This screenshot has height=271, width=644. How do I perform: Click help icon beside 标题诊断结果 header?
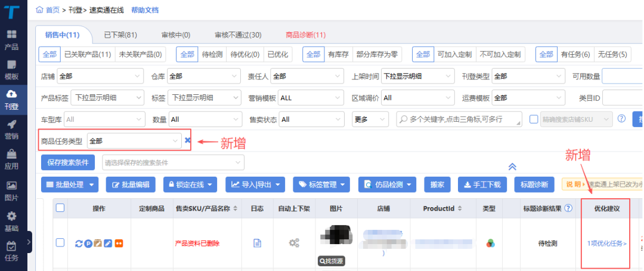click(568, 208)
